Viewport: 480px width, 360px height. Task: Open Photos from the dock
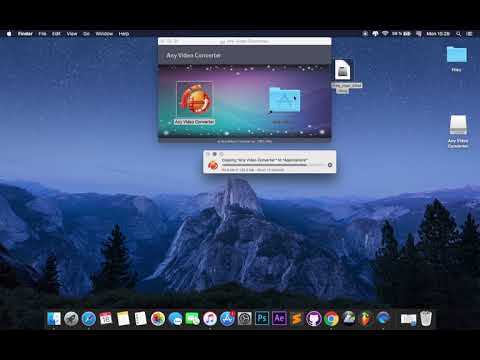158,319
